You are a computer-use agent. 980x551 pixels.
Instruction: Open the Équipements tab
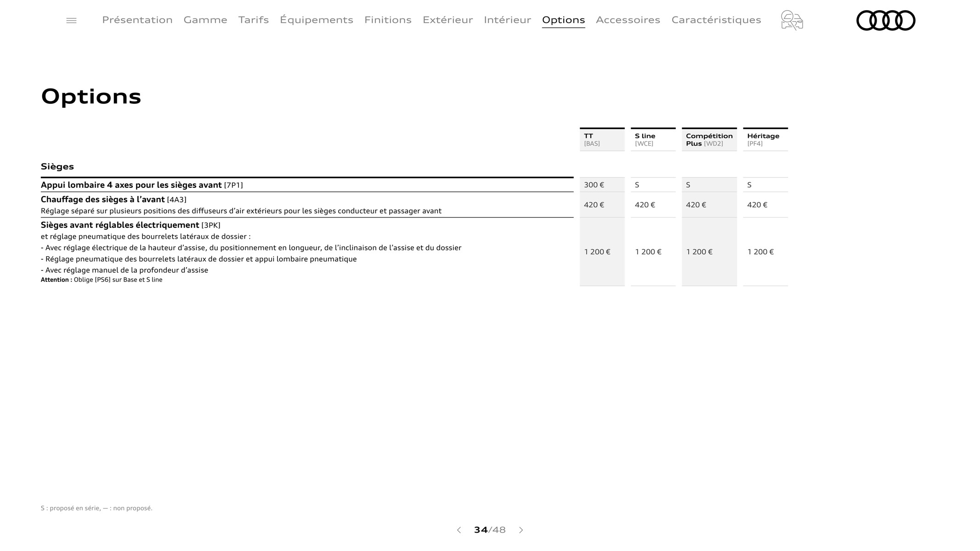[x=317, y=20]
